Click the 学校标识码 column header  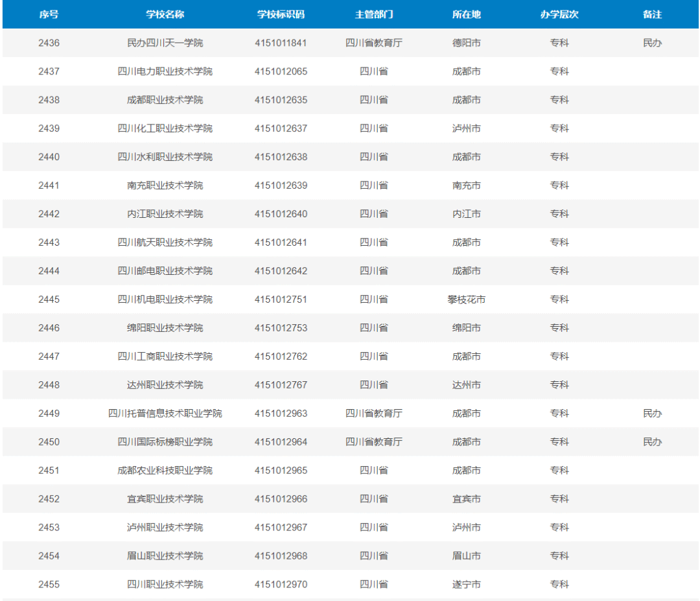click(281, 14)
